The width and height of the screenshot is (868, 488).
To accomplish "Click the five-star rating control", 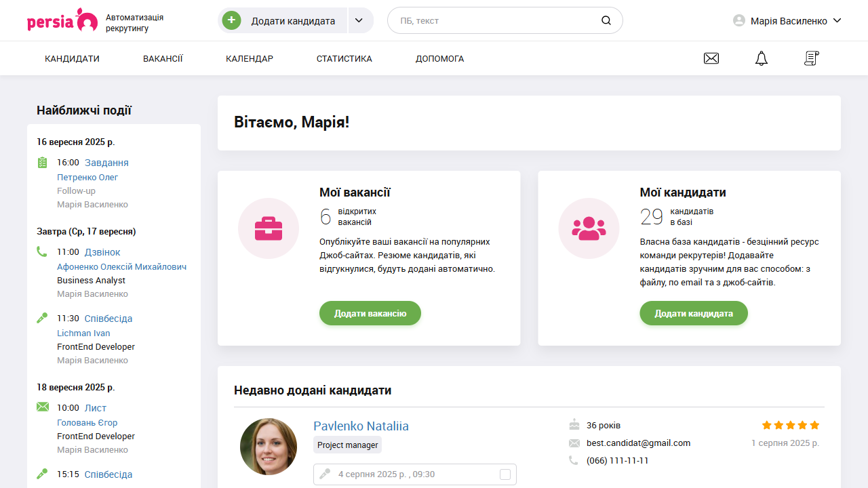I will [790, 425].
